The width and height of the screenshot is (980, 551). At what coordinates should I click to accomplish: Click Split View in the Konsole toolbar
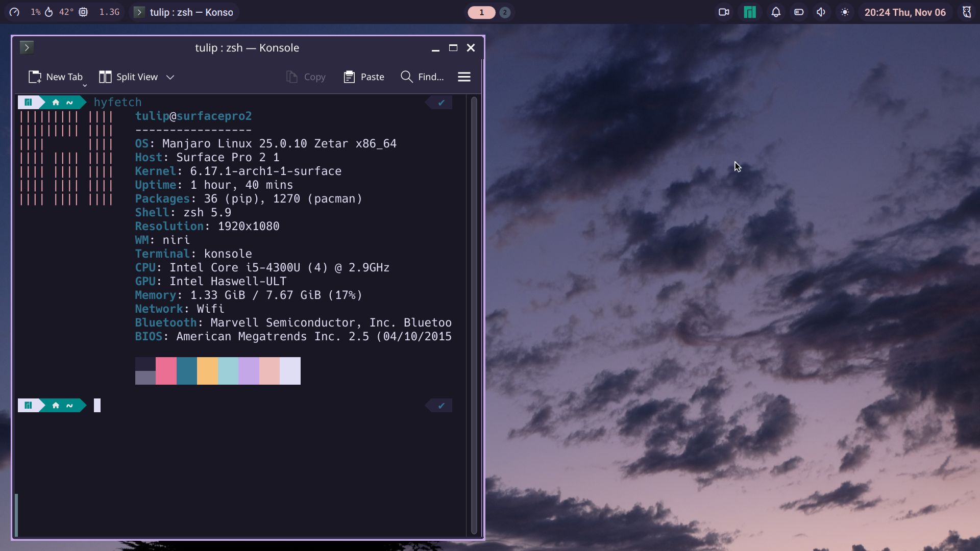(x=129, y=77)
